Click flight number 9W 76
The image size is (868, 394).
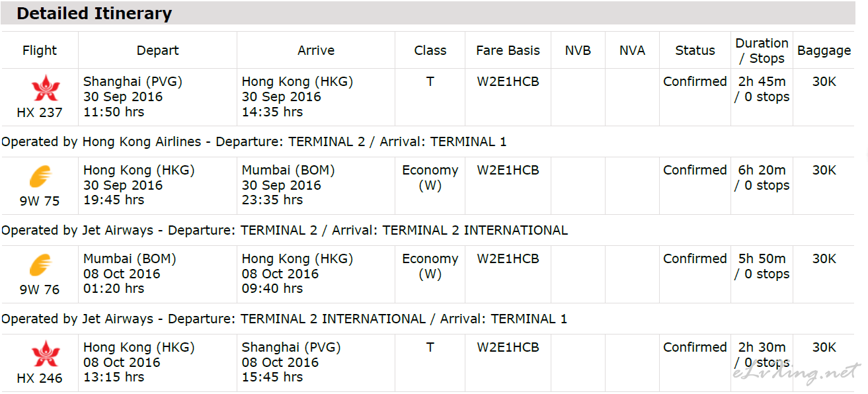pos(40,290)
